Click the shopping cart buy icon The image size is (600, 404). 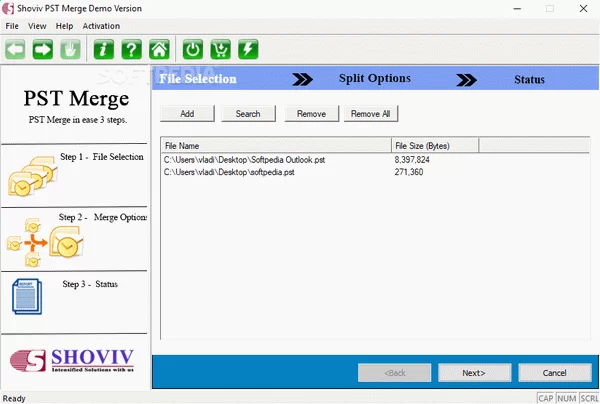(220, 49)
